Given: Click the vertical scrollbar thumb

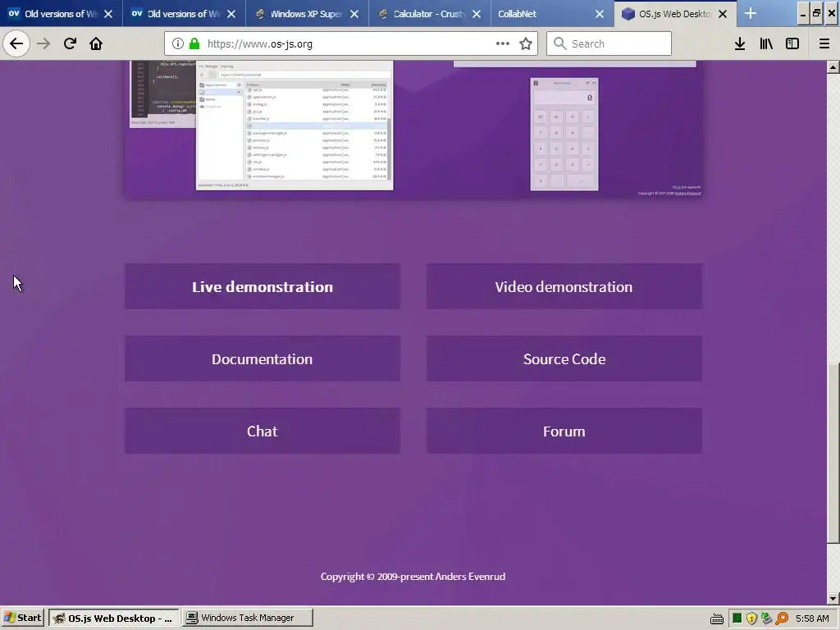Looking at the screenshot, I should click(x=833, y=453).
